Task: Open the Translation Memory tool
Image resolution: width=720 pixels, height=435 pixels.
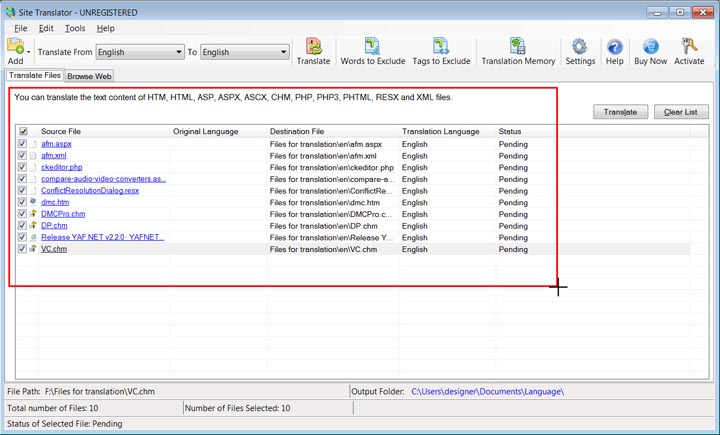Action: pos(517,47)
